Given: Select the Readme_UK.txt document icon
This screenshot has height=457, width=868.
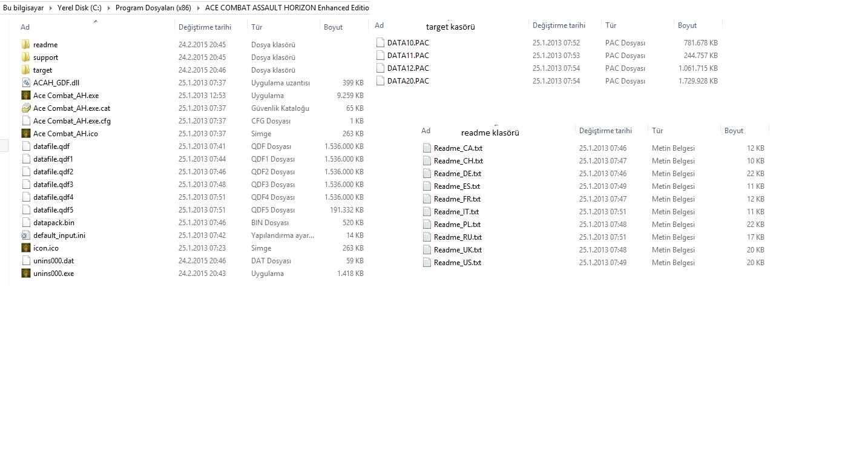Looking at the screenshot, I should pyautogui.click(x=427, y=249).
